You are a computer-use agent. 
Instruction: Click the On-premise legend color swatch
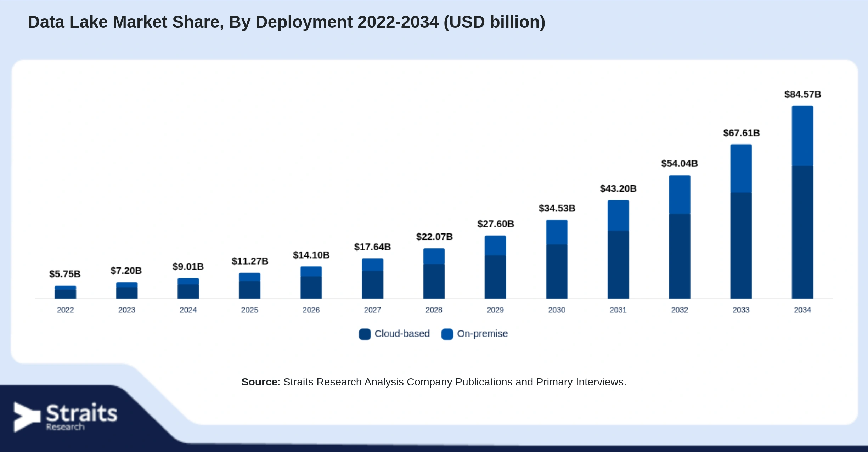pos(447,334)
